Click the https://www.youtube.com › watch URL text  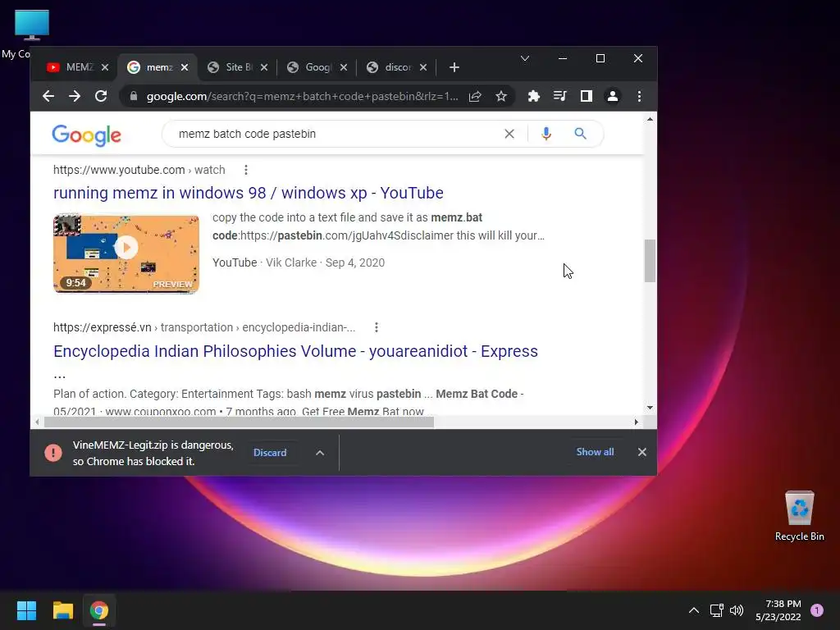coord(139,170)
